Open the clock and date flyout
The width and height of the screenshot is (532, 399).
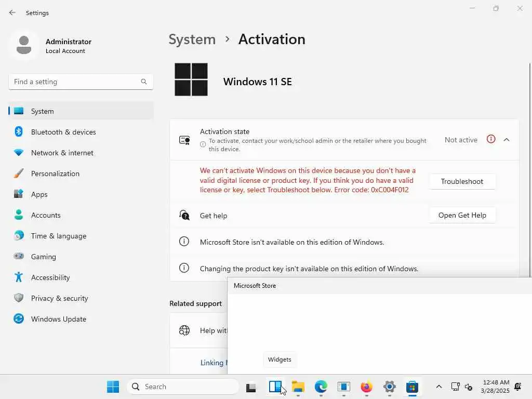(495, 387)
